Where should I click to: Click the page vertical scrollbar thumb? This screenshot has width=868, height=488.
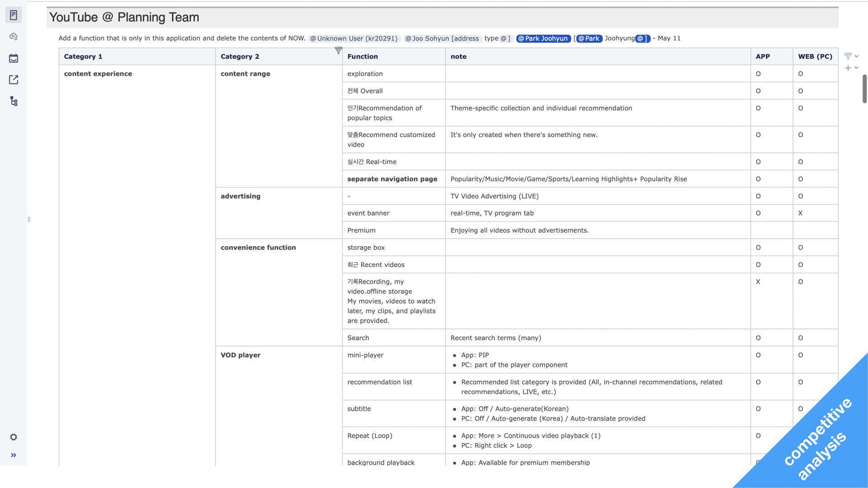tap(864, 89)
